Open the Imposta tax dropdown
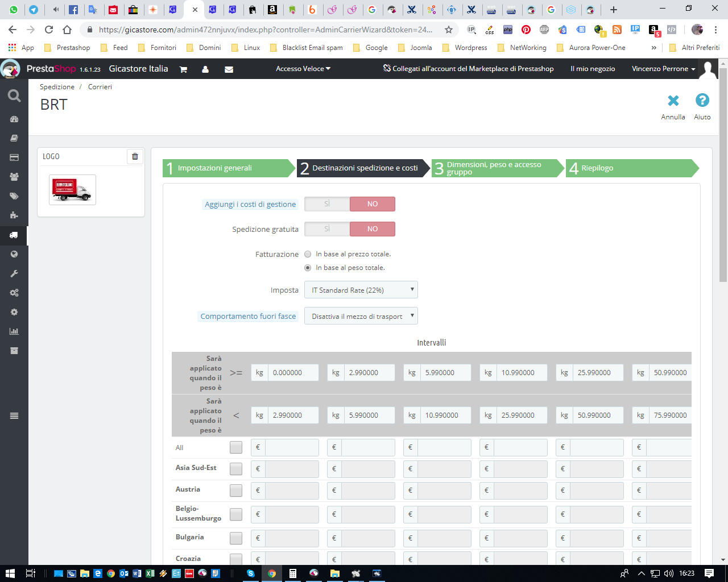The image size is (728, 582). [x=361, y=290]
